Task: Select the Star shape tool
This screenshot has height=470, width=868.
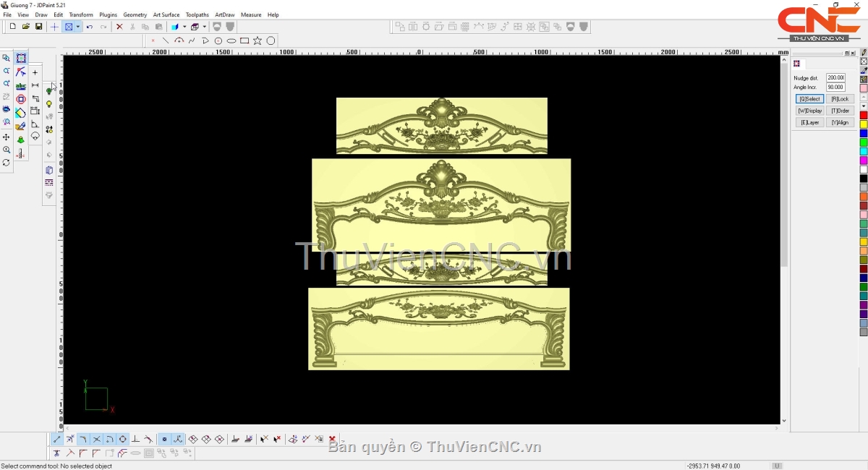Action: (x=258, y=40)
